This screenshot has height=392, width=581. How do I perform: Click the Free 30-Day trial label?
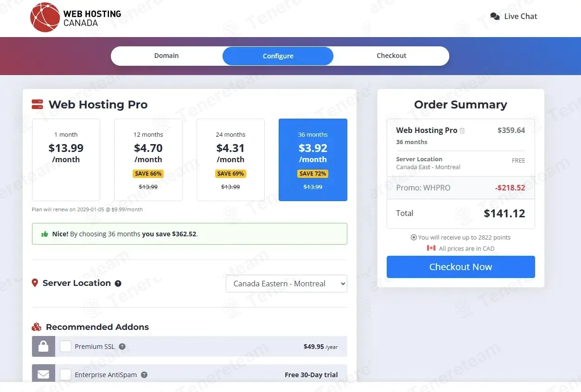coord(311,375)
